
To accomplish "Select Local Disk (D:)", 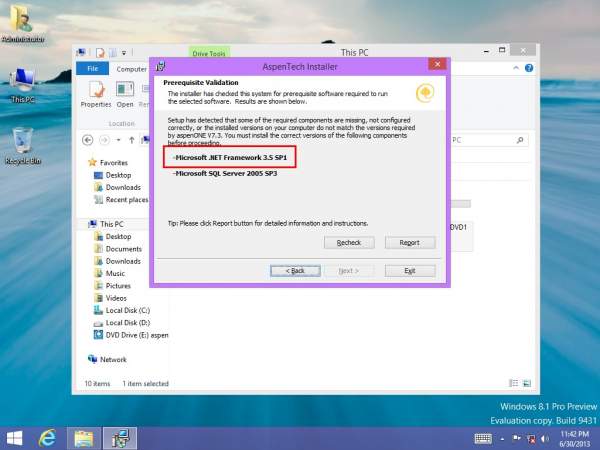I will (122, 323).
